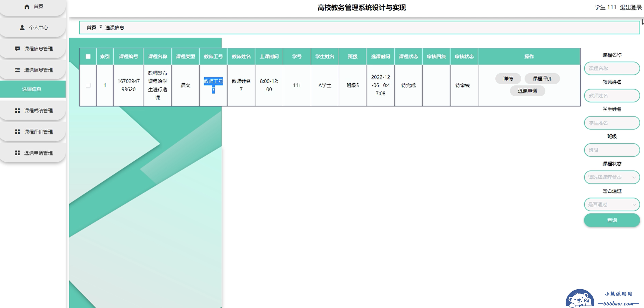Click the 审核回复 column header
Image resolution: width=644 pixels, height=308 pixels.
point(436,56)
